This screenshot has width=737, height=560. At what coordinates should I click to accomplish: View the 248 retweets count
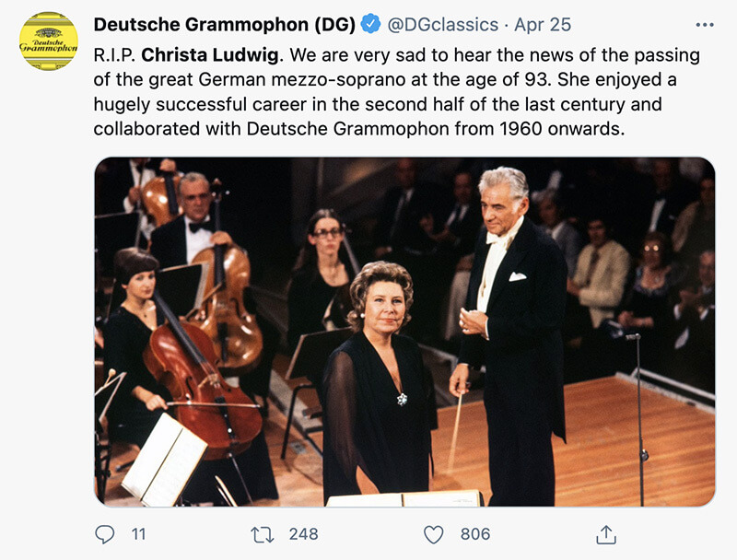click(303, 534)
